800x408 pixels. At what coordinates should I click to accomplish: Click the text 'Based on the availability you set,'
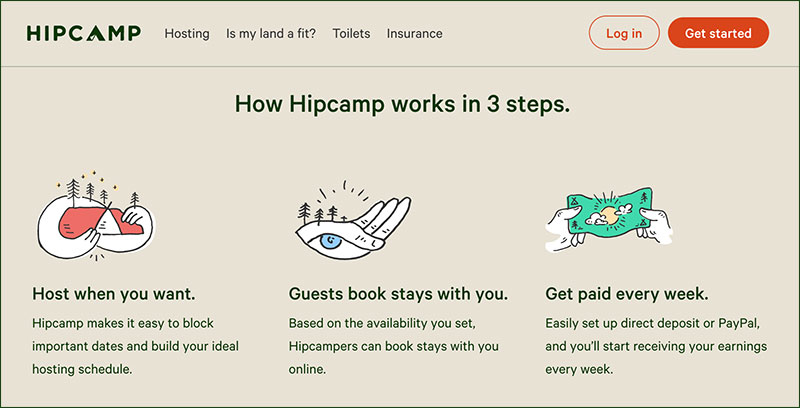coord(382,323)
